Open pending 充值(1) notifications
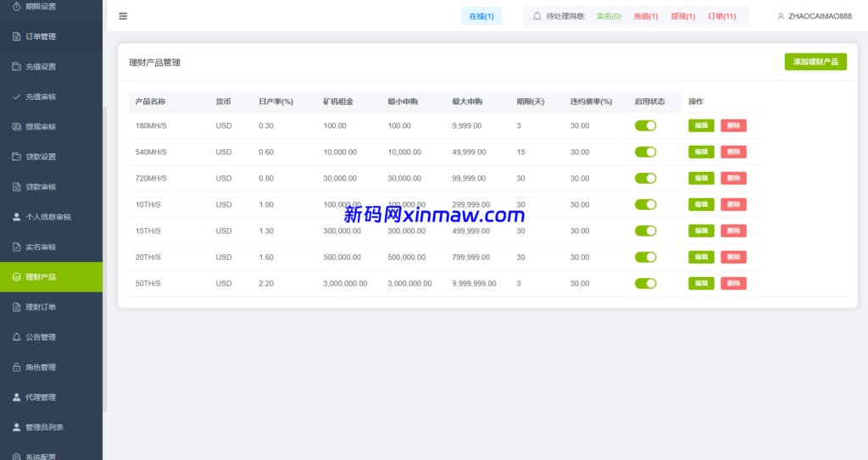Image resolution: width=868 pixels, height=460 pixels. [x=646, y=16]
